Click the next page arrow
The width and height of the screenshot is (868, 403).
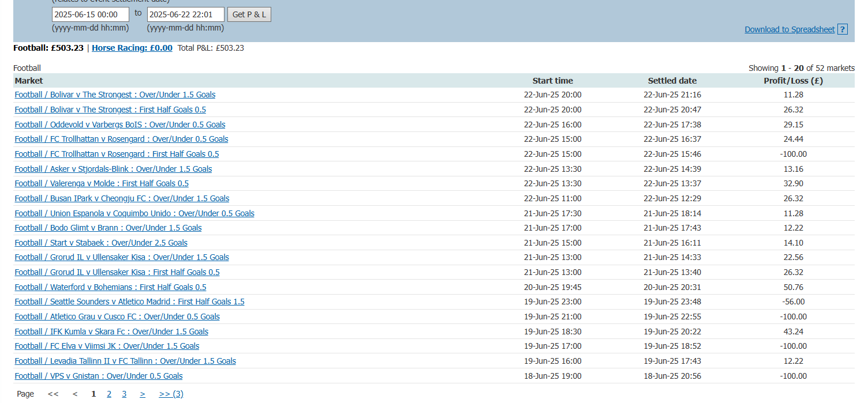[143, 394]
